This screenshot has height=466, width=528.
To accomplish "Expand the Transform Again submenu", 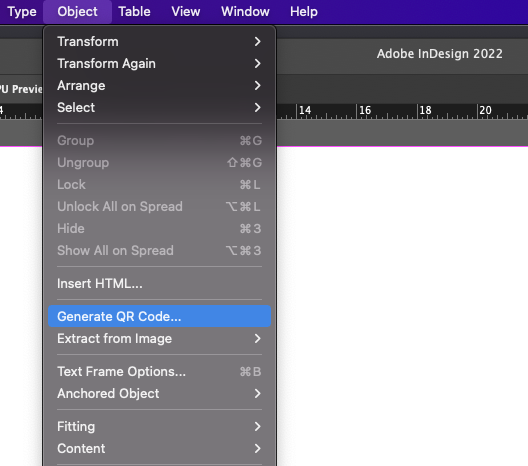I will point(159,64).
